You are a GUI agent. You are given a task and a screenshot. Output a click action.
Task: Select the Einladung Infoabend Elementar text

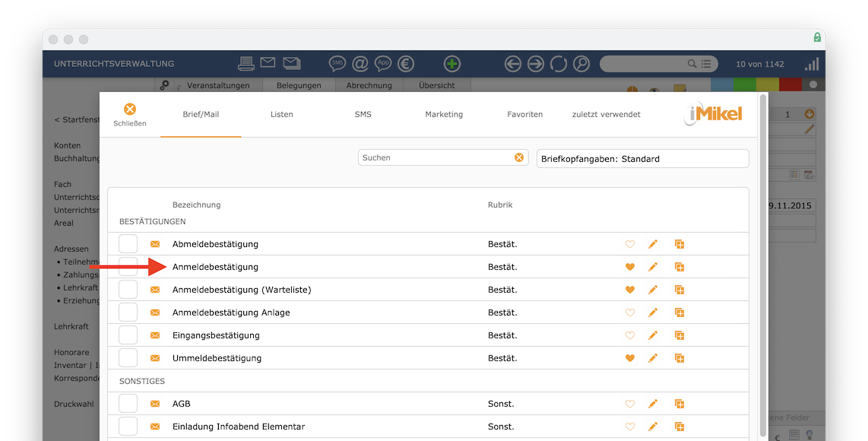(x=239, y=427)
